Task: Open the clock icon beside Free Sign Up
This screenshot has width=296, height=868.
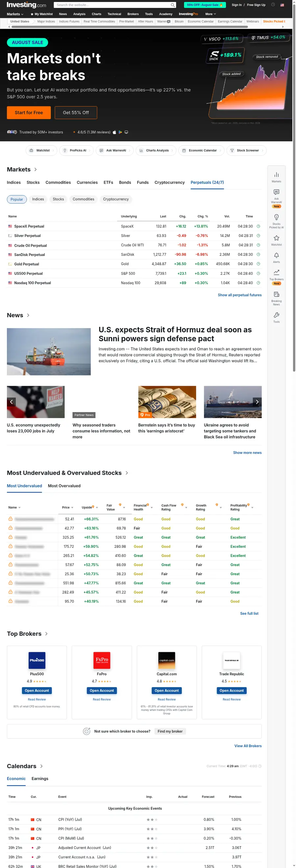Action: pos(273,5)
